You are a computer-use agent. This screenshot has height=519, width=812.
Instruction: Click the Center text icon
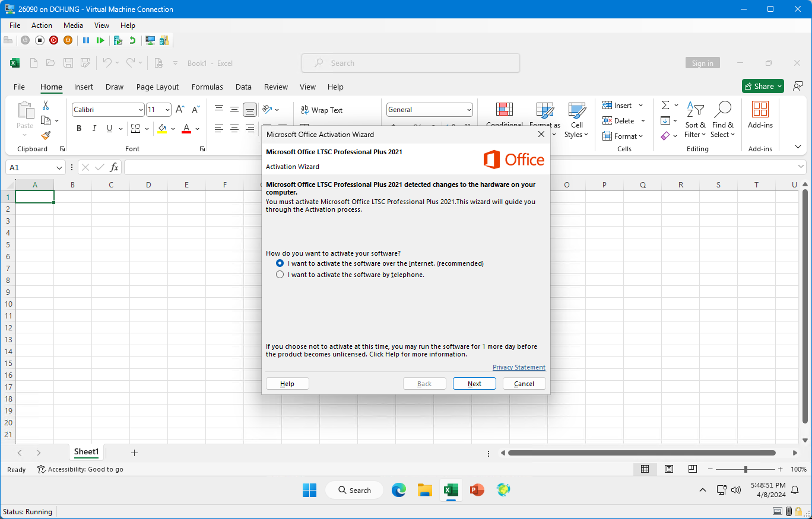[234, 128]
